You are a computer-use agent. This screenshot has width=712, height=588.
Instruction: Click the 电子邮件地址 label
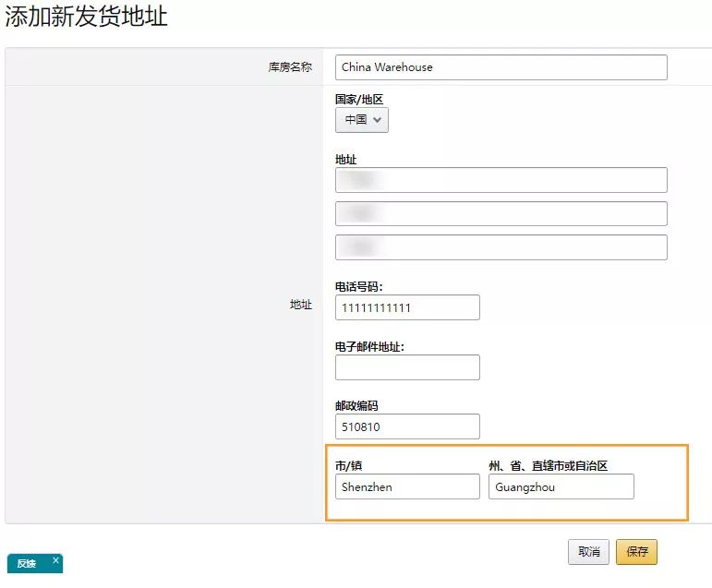(x=369, y=347)
